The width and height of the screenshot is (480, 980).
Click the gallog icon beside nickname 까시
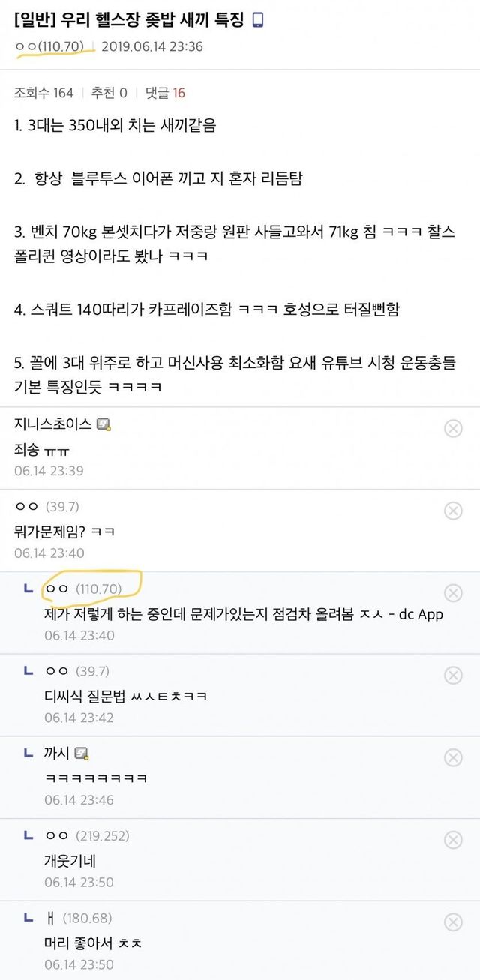(x=82, y=754)
